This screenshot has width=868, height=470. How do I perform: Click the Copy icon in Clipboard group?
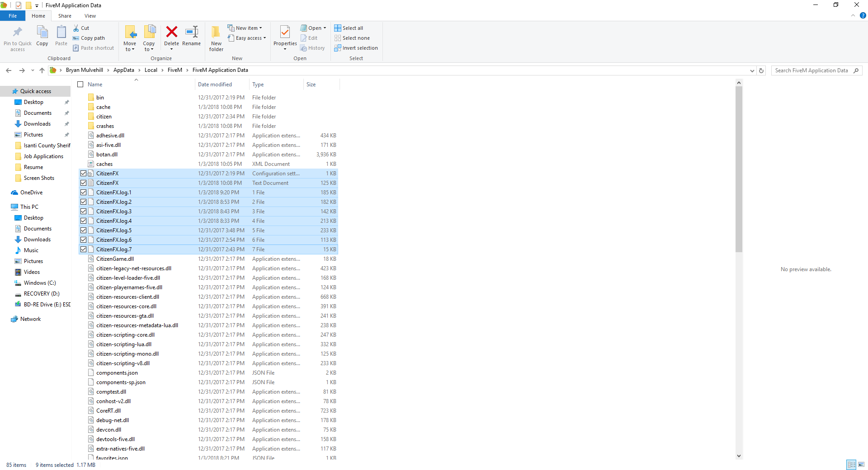click(x=42, y=32)
